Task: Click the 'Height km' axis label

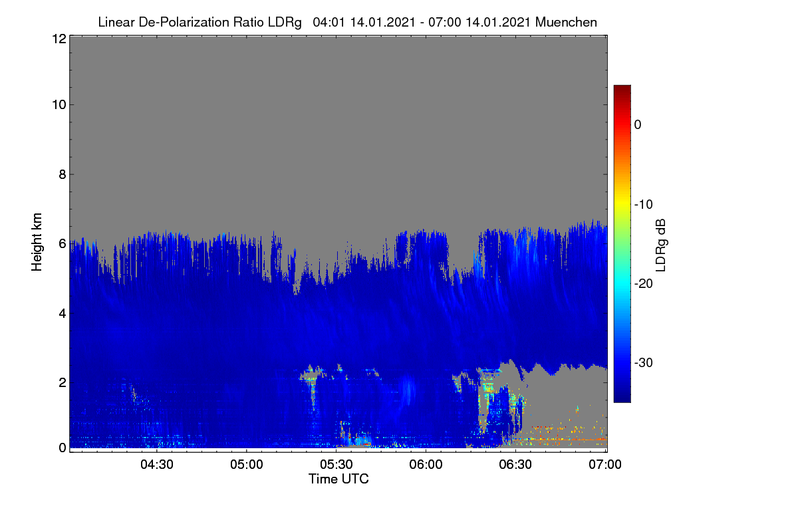Action: coord(37,241)
